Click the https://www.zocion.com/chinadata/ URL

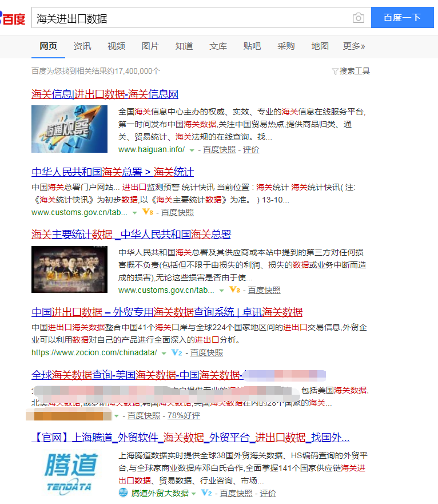(x=94, y=352)
